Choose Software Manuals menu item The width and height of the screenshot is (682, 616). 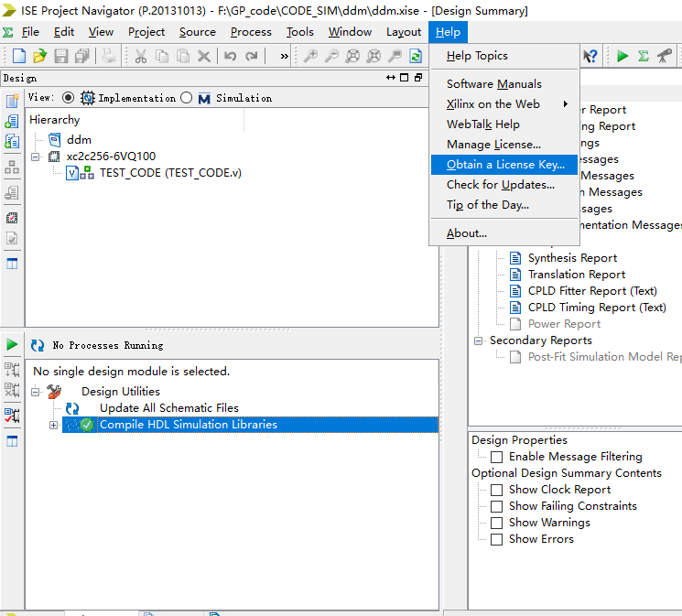point(504,84)
